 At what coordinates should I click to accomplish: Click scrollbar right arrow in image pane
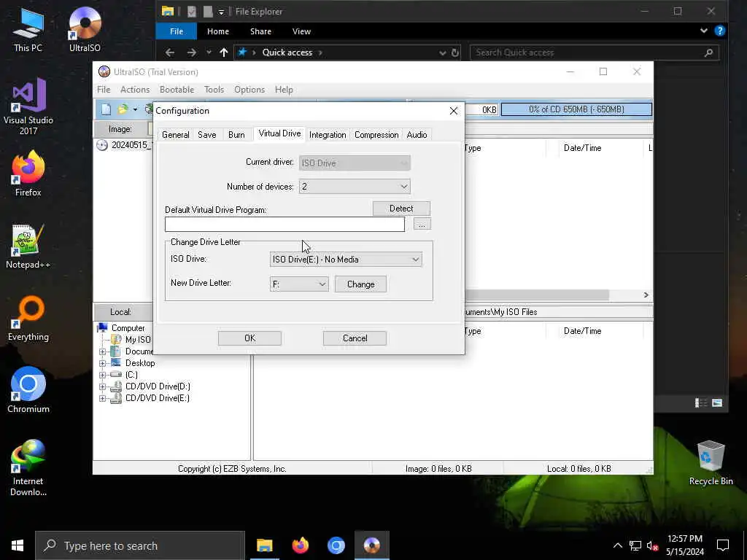point(646,295)
